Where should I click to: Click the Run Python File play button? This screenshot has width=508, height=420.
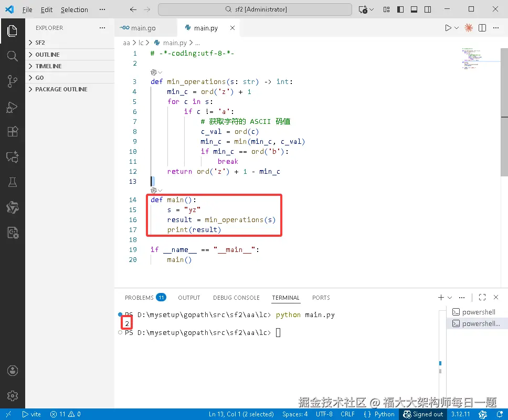[448, 28]
